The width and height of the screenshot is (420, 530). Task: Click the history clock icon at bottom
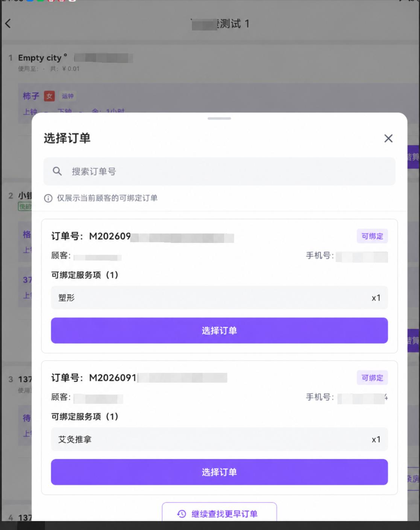(182, 514)
